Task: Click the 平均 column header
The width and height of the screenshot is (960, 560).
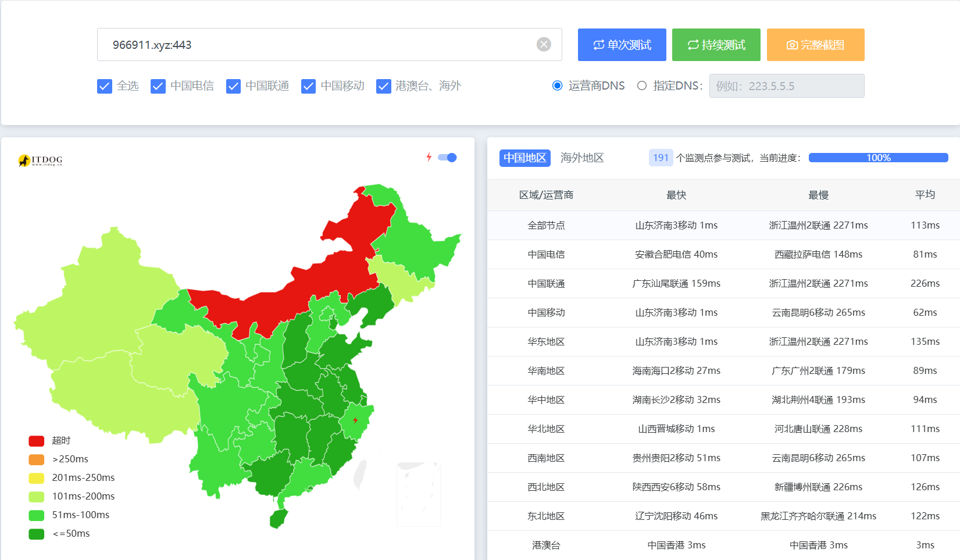Action: click(925, 195)
